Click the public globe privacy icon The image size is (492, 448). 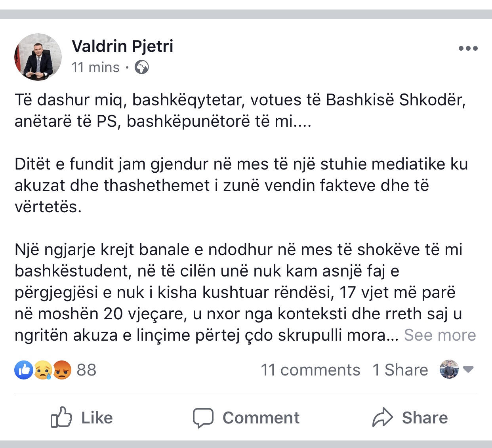[x=141, y=67]
